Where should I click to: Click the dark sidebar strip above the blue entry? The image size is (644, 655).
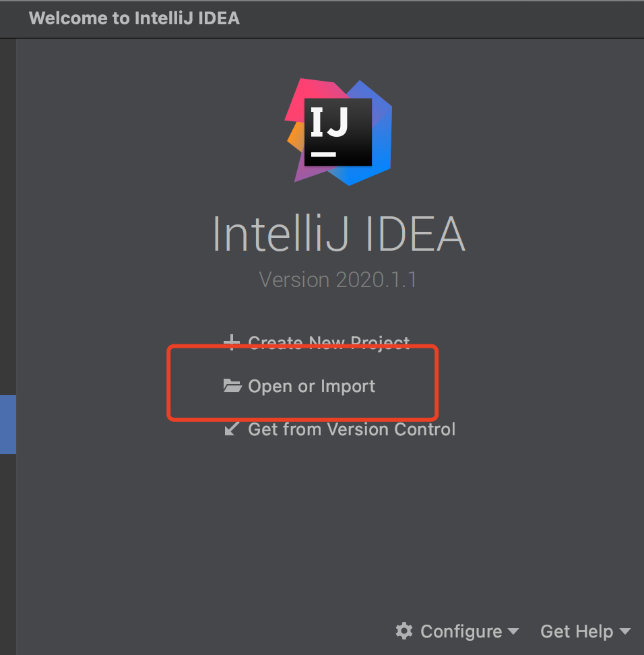click(8, 217)
